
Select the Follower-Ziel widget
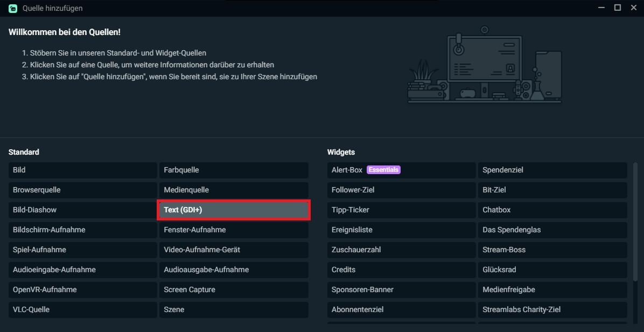pos(401,190)
